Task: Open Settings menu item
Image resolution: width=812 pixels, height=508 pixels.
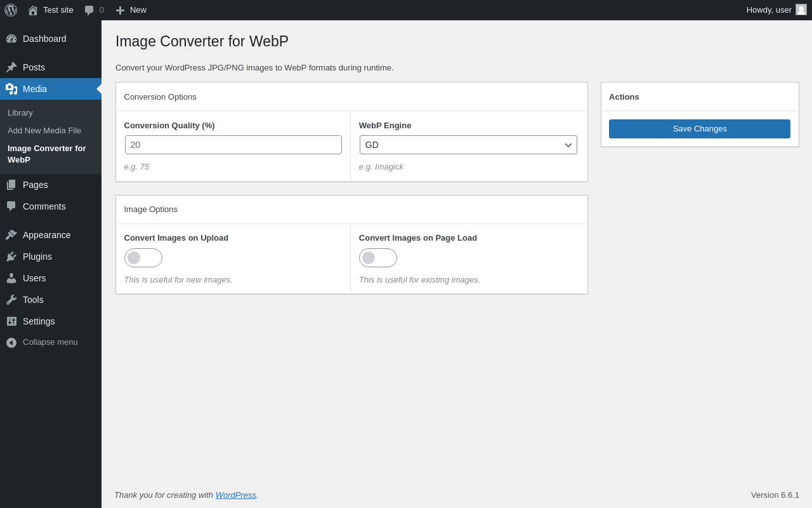Action: (x=51, y=321)
